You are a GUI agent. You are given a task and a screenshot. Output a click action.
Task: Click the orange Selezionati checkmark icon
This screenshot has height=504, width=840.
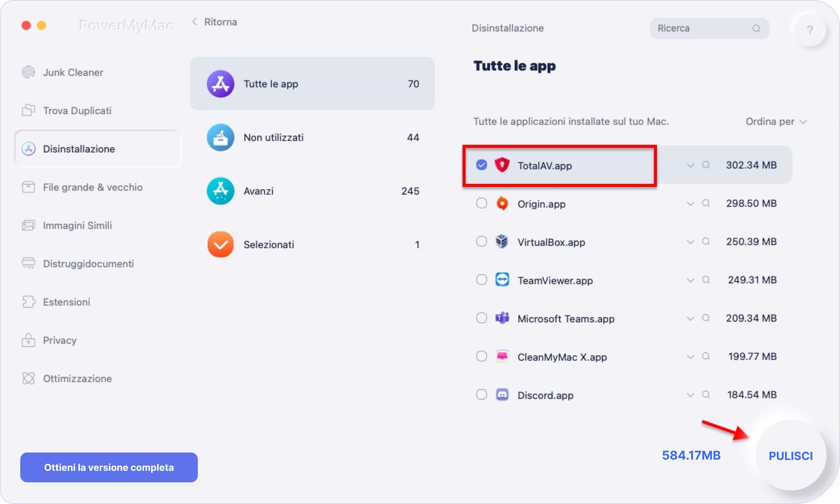pyautogui.click(x=220, y=245)
